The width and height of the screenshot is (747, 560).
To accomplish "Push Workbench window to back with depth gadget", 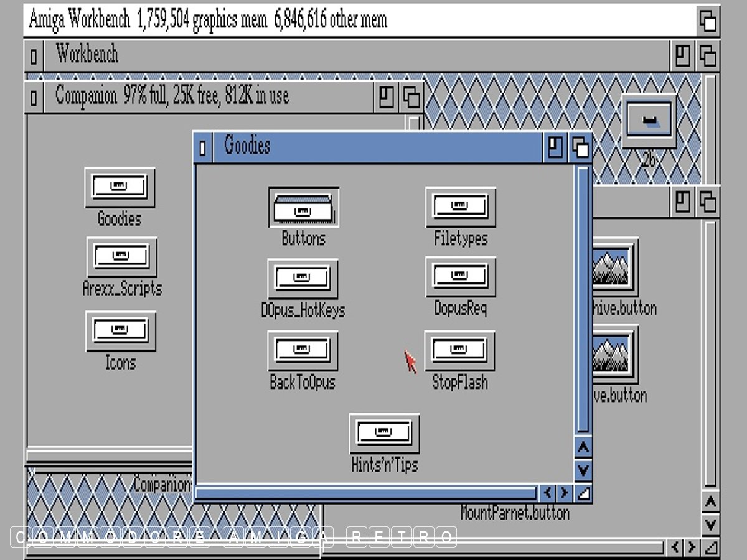I will (708, 56).
